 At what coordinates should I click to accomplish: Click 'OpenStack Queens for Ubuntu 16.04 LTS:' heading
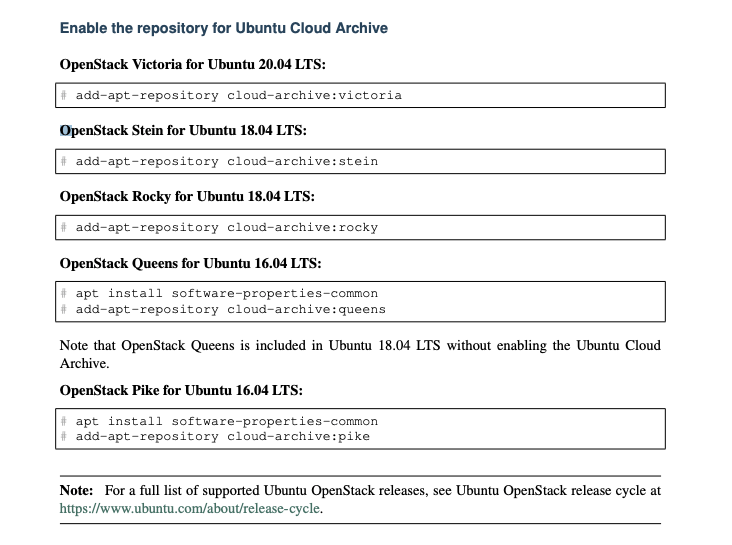pos(190,263)
